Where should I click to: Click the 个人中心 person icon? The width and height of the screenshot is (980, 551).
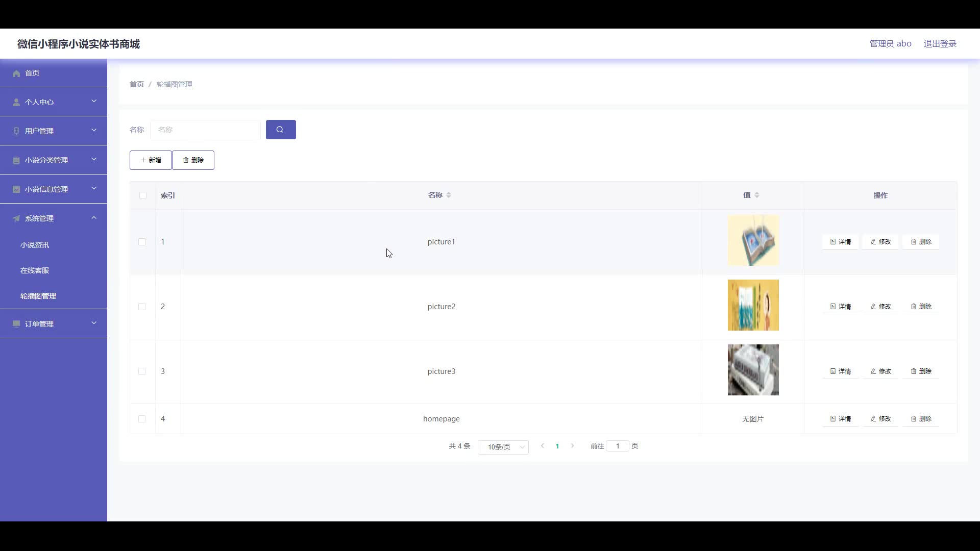click(16, 103)
